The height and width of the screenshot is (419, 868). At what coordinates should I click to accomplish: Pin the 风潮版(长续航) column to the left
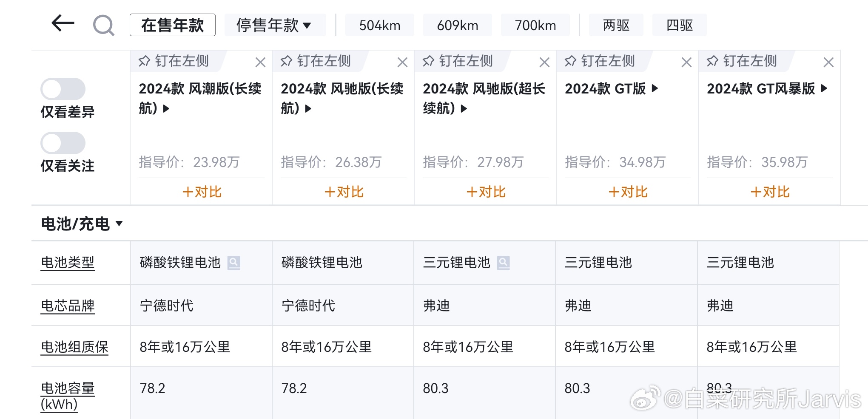tap(174, 61)
